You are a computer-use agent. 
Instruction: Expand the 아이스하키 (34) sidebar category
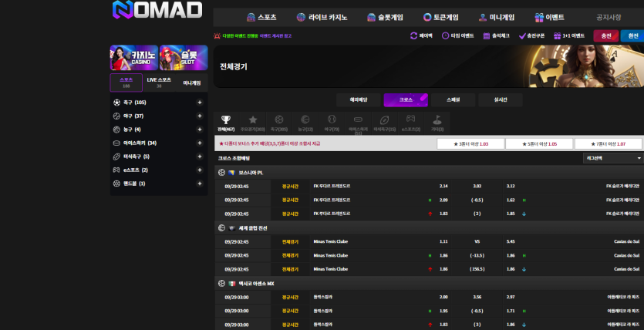pyautogui.click(x=199, y=143)
